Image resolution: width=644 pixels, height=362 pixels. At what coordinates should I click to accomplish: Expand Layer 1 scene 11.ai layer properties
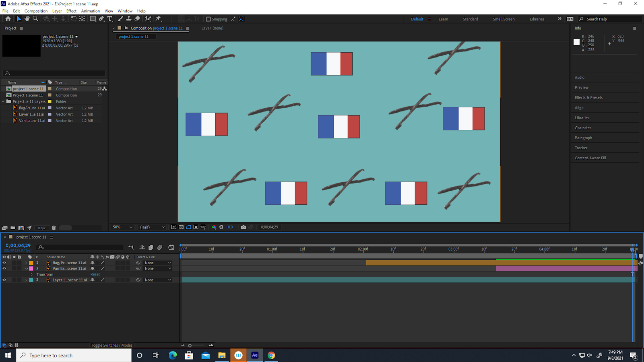(x=26, y=280)
